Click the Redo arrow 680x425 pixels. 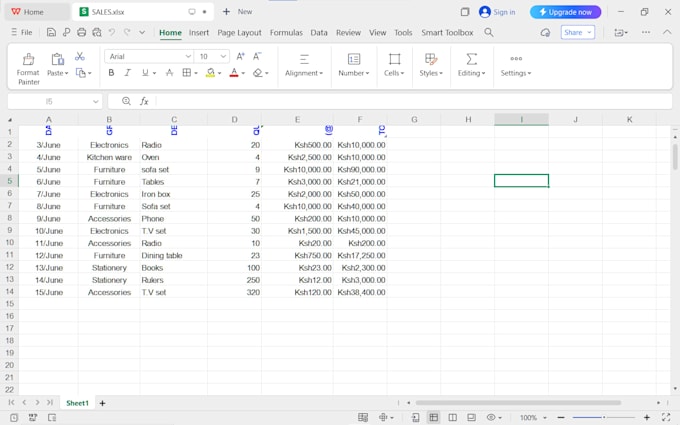tap(127, 32)
